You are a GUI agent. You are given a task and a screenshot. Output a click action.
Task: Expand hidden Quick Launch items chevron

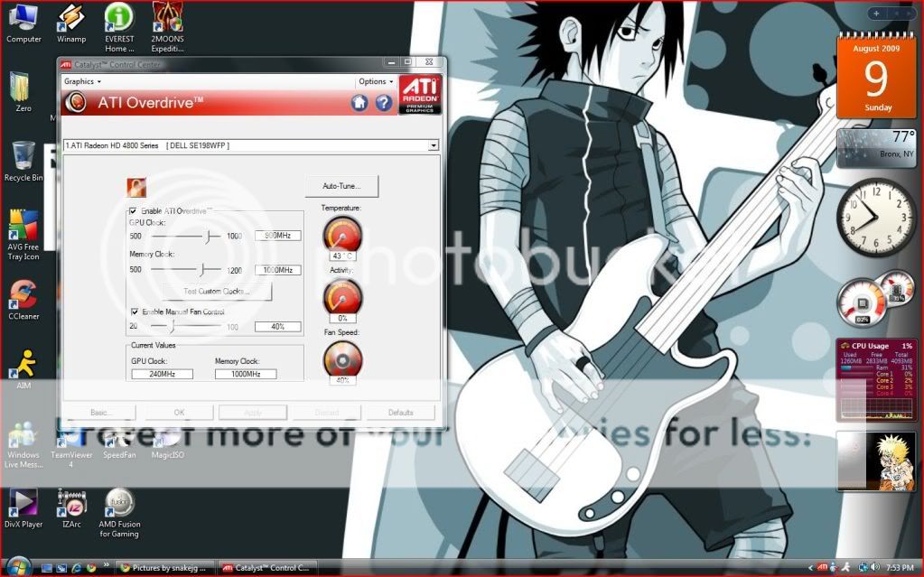click(105, 566)
